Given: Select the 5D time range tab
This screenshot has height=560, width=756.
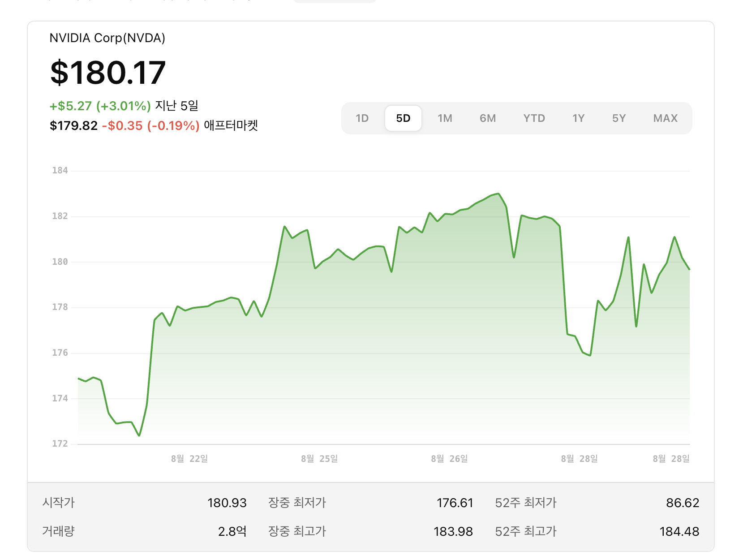Looking at the screenshot, I should [x=403, y=118].
